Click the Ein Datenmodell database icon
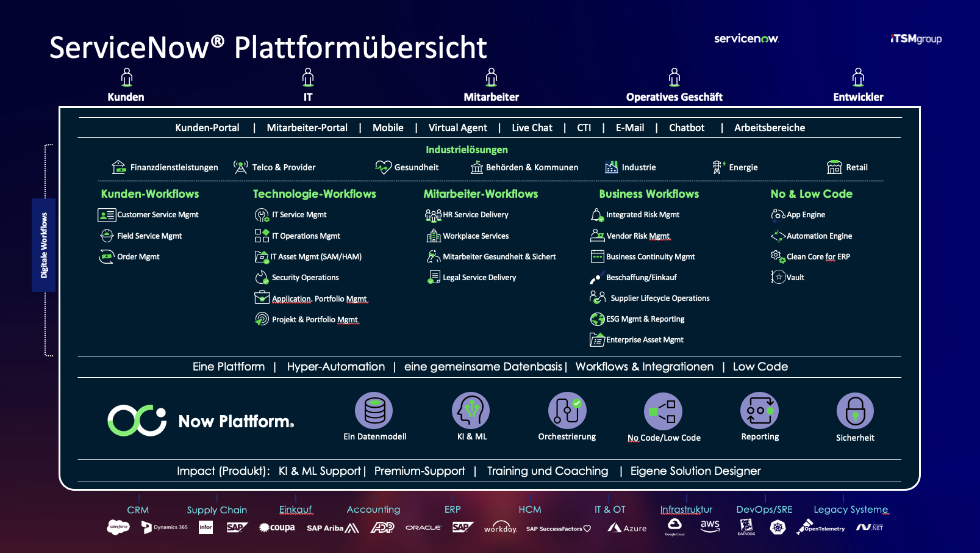 [x=374, y=411]
